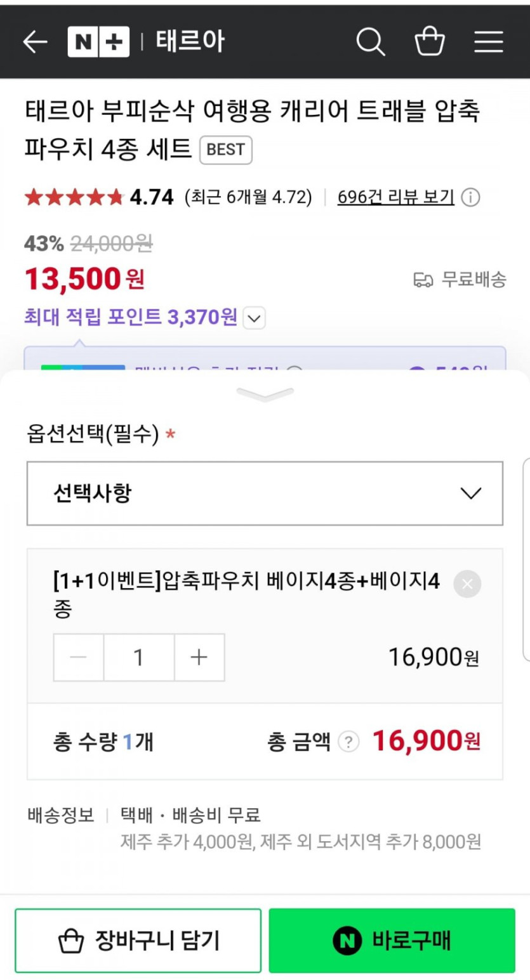Click the quantity number field
The height and width of the screenshot is (980, 530).
[139, 658]
